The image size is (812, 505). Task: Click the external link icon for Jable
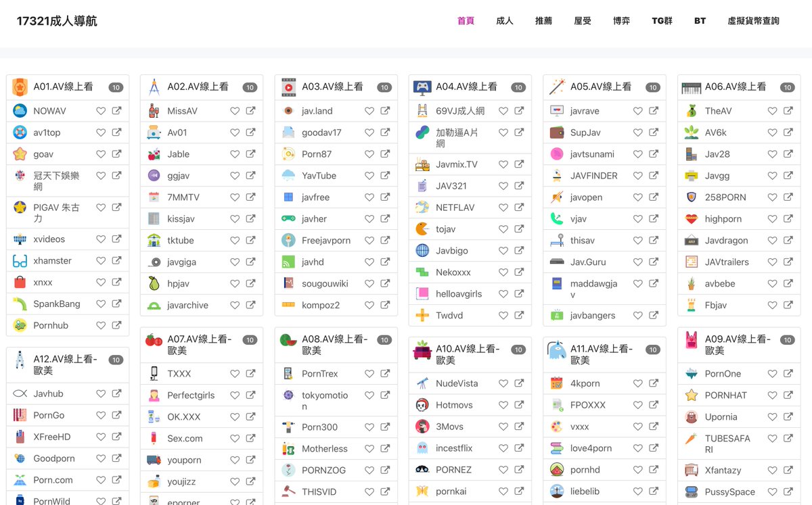point(250,154)
